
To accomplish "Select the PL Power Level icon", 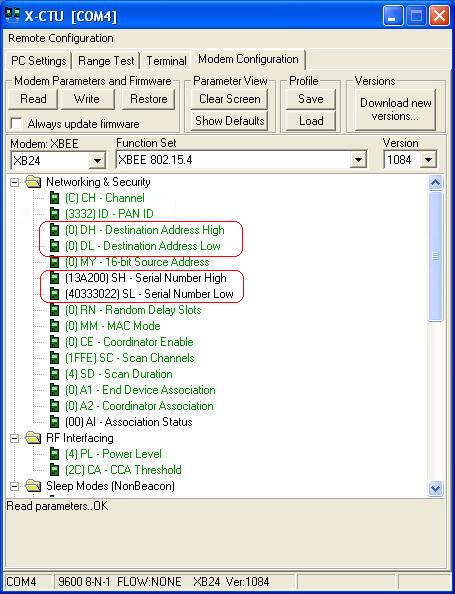I will click(x=55, y=454).
